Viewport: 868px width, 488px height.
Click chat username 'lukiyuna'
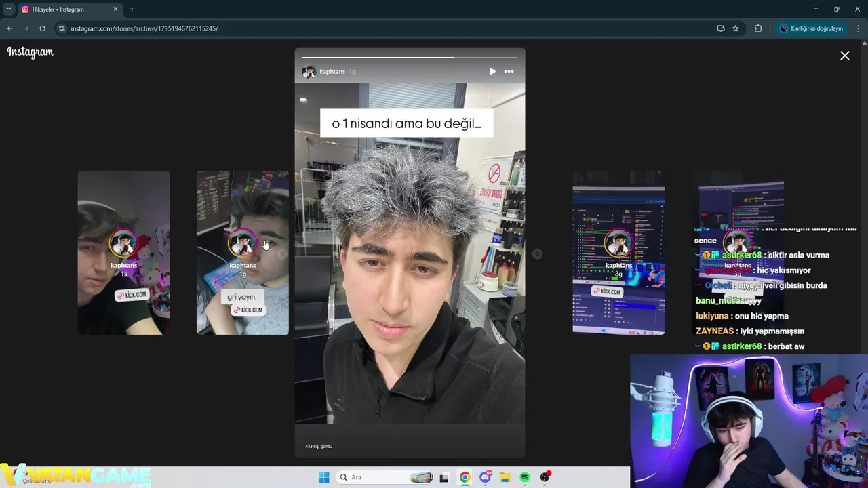[712, 316]
